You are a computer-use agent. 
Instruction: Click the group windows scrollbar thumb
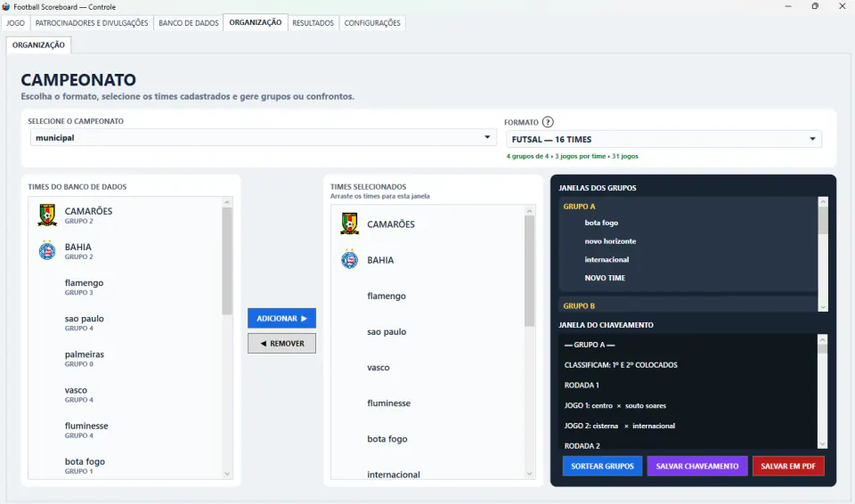click(823, 220)
